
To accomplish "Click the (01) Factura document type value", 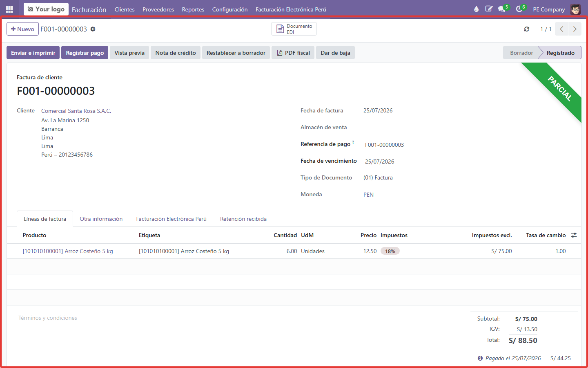I will pos(378,177).
